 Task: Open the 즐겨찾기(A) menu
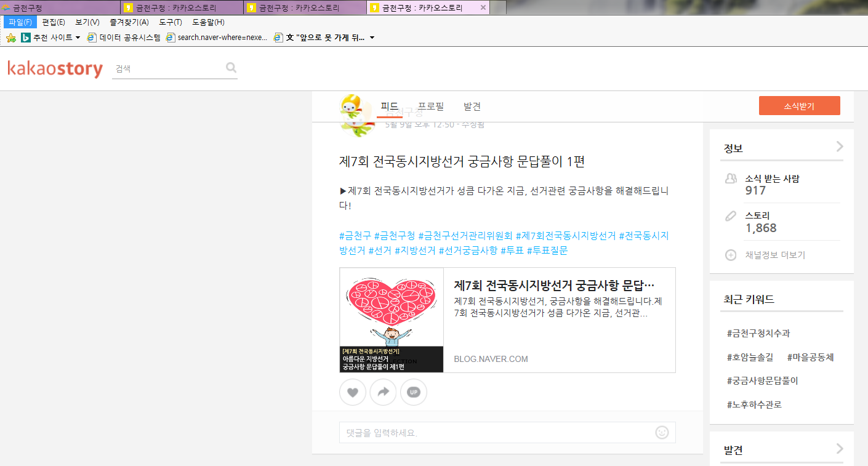pyautogui.click(x=129, y=22)
